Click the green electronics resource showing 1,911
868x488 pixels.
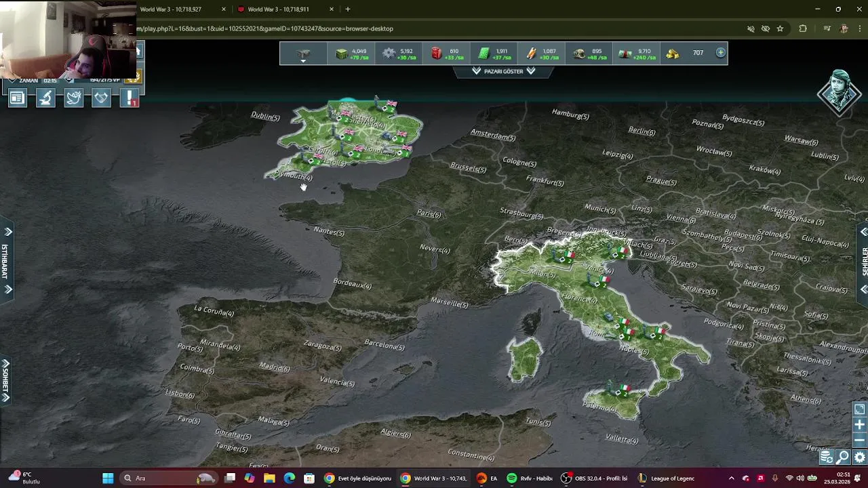coord(494,54)
